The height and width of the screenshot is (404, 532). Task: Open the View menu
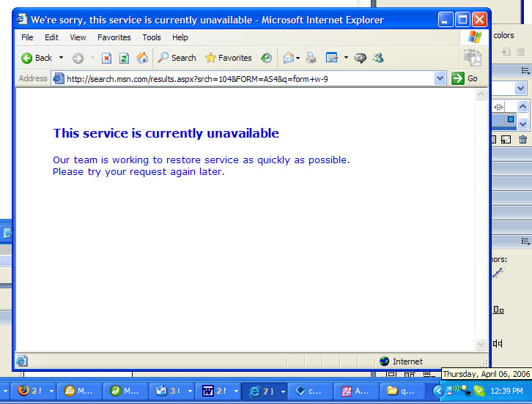tap(78, 37)
